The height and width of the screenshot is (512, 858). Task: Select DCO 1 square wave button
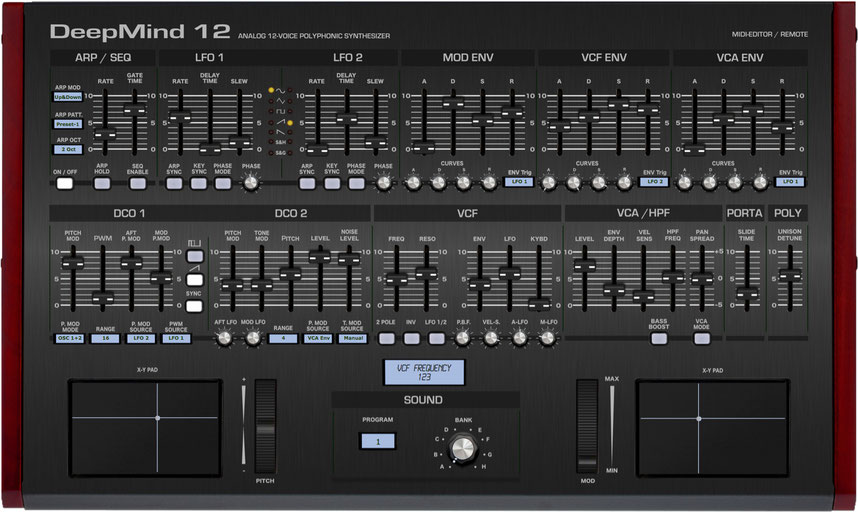[x=195, y=256]
